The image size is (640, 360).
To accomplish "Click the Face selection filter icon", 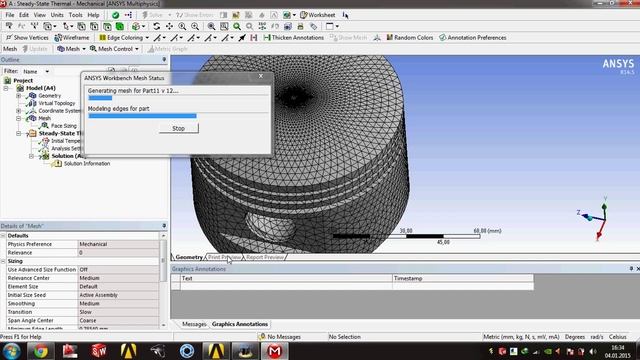I will click(x=107, y=27).
